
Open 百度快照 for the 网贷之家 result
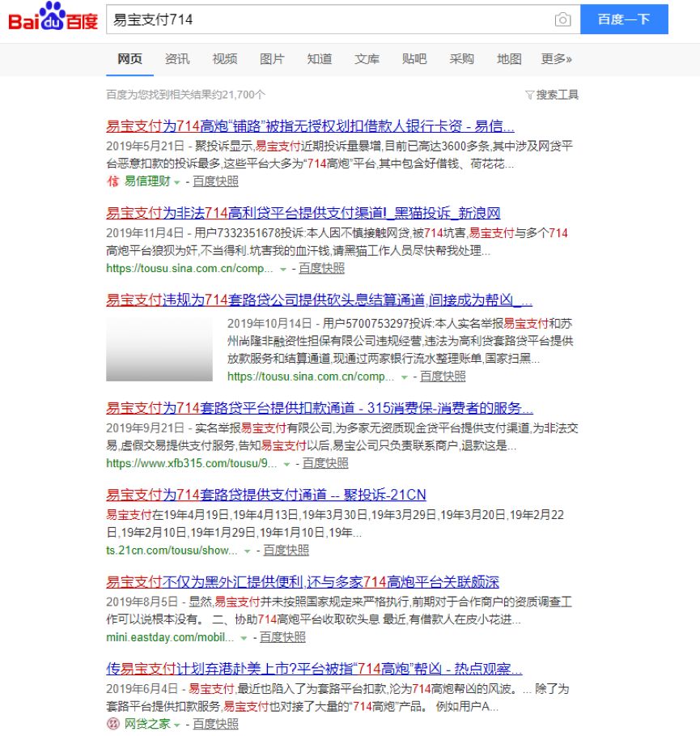point(215,724)
